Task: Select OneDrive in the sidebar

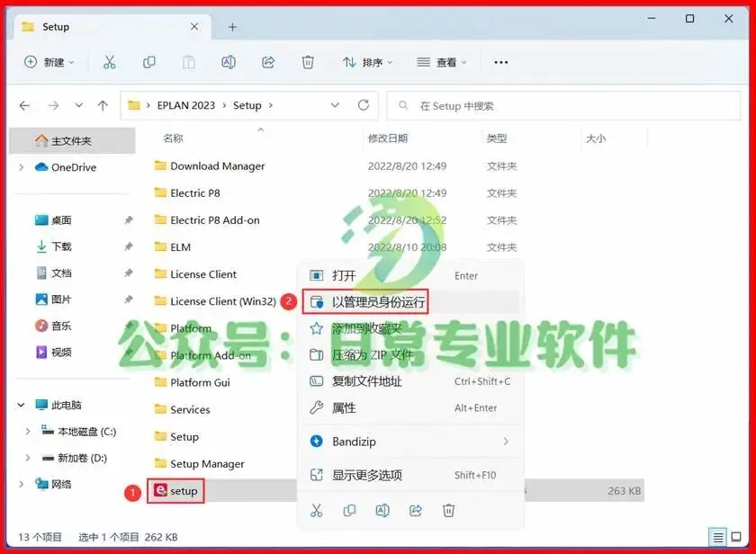Action: tap(72, 167)
